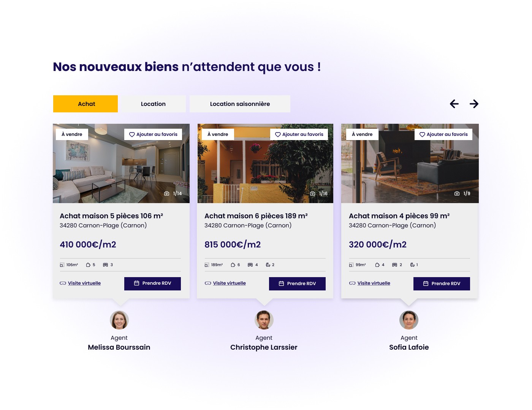This screenshot has height=410, width=532.
Task: Click the heart icon on the 106 m² house
Action: pos(132,134)
